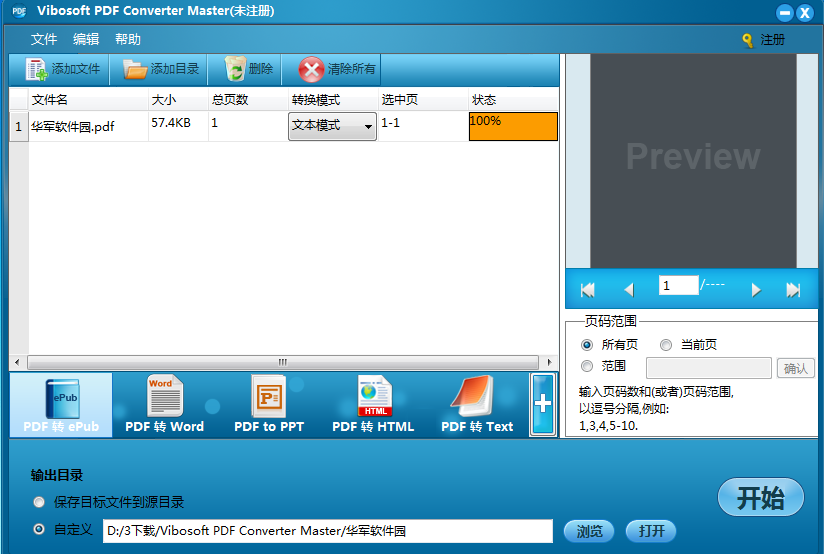Select the 当前页 (current page) radio button
Image resolution: width=824 pixels, height=554 pixels.
tap(666, 345)
